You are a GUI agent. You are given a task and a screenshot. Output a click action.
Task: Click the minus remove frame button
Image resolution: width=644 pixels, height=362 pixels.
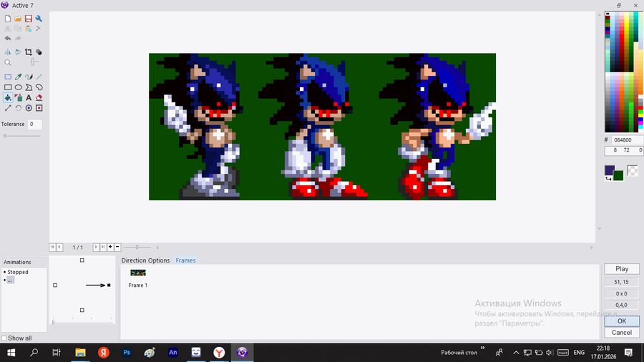(x=117, y=247)
